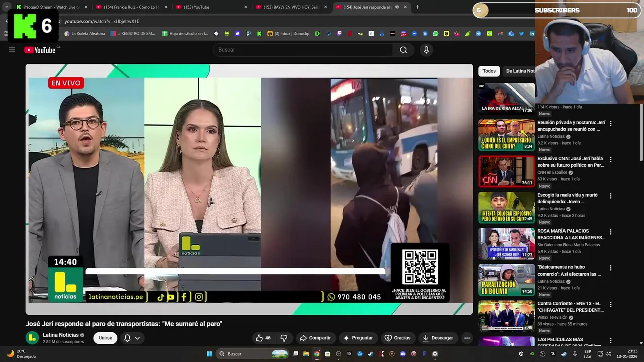Open options menu for Básicamente no hubo comercio

point(611,268)
